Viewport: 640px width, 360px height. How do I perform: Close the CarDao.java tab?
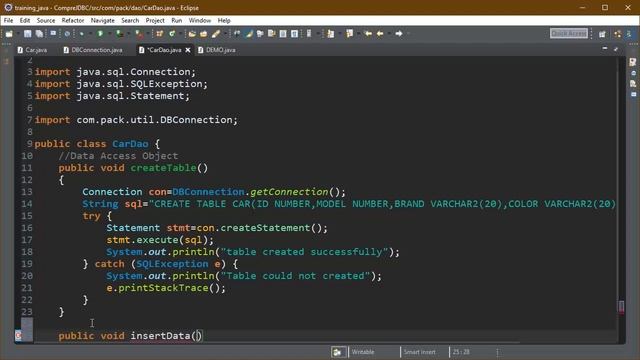[188, 50]
